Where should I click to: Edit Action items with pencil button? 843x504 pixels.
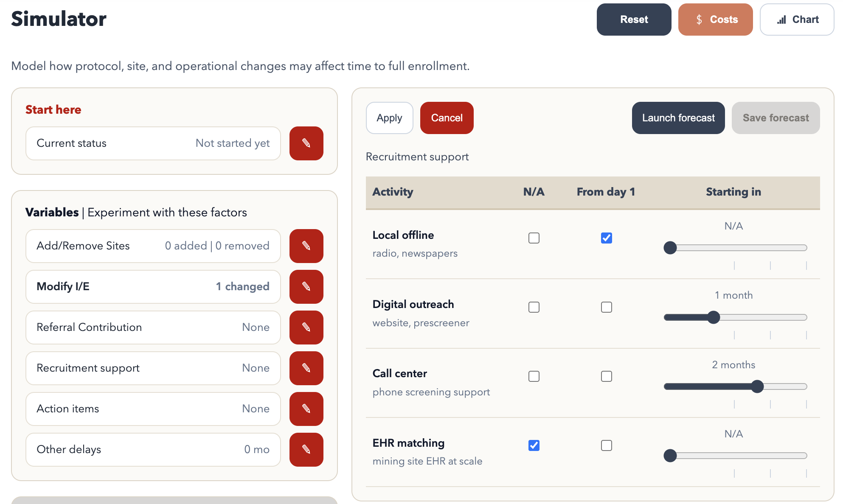306,409
